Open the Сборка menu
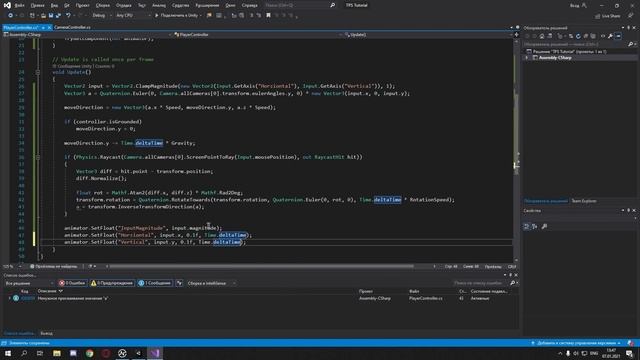This screenshot has width=640, height=360. pyautogui.click(x=103, y=5)
